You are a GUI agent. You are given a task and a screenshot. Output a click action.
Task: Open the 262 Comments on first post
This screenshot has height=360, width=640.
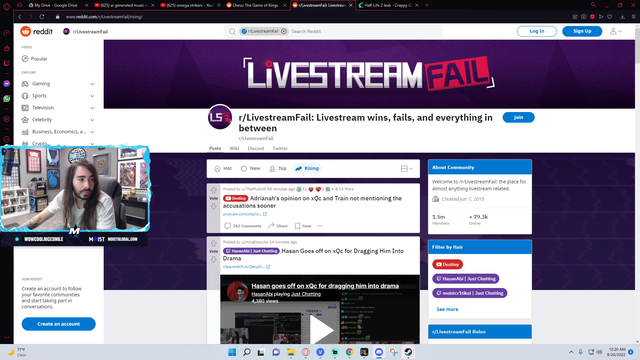pos(242,226)
